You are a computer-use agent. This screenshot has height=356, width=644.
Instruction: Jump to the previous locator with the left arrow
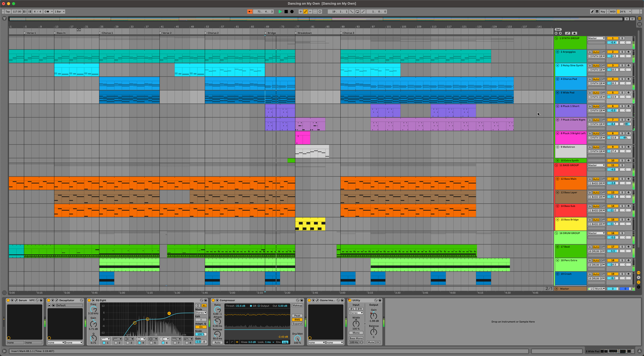coord(556,33)
